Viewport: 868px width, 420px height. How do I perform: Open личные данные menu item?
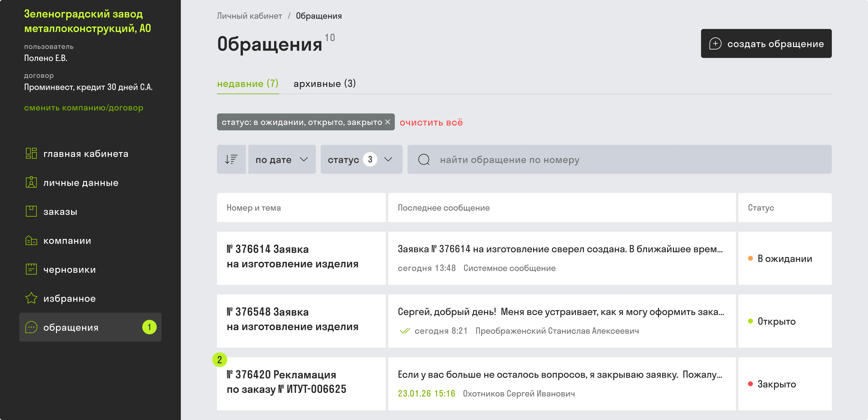pyautogui.click(x=90, y=183)
